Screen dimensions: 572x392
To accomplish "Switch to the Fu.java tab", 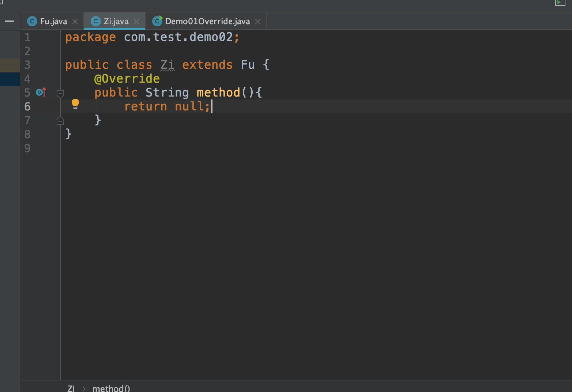I will coord(53,21).
